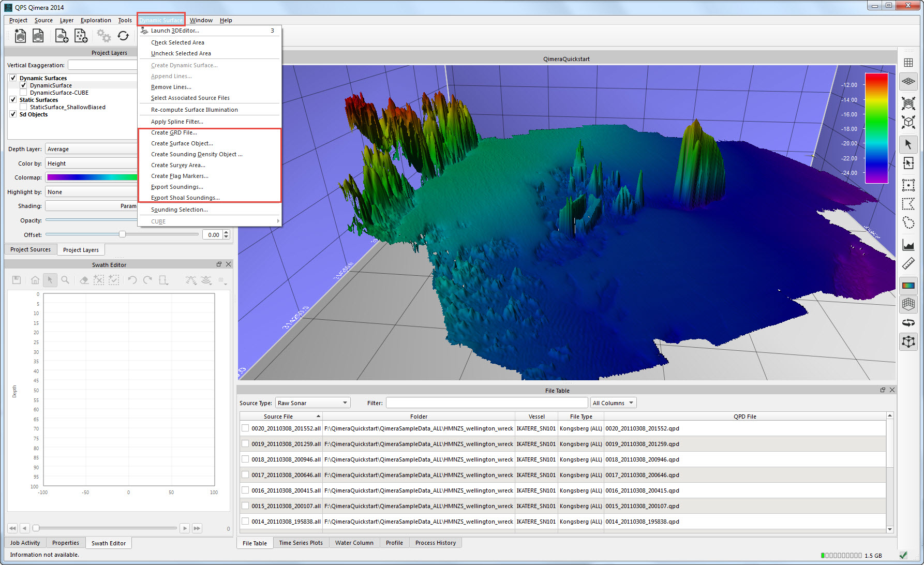This screenshot has width=924, height=565.
Task: Click the eraser tool in Swath Editor
Action: 83,280
